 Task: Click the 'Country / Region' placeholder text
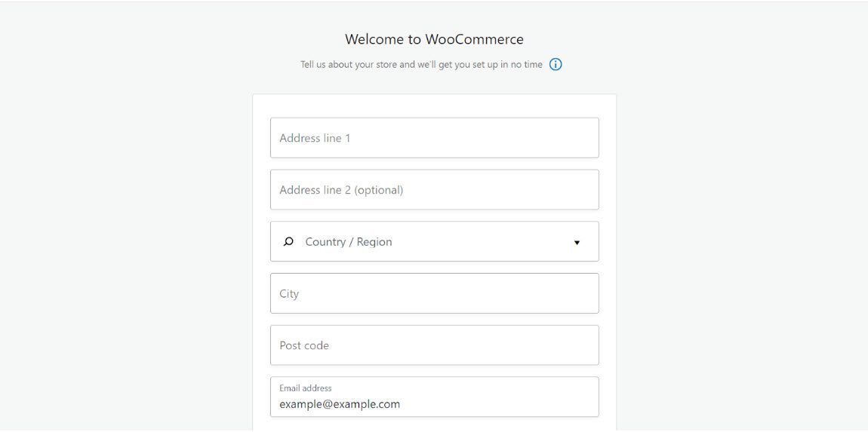click(x=349, y=242)
